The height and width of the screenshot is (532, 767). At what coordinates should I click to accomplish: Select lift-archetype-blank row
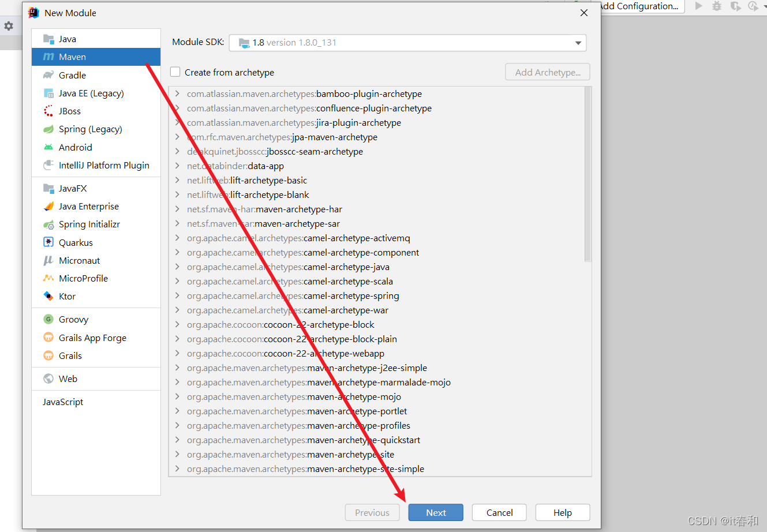tap(377, 194)
